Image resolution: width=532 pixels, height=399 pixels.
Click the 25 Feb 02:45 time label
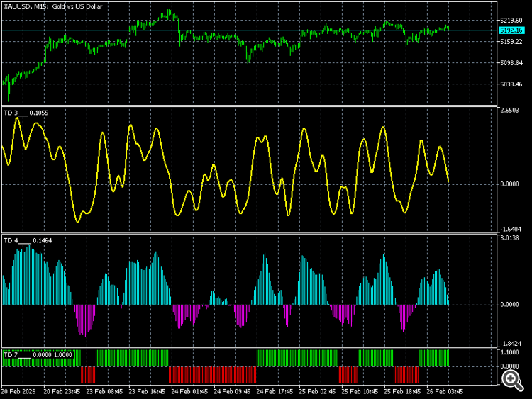pyautogui.click(x=317, y=391)
